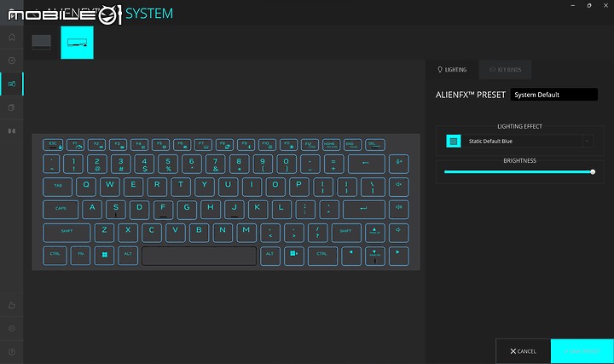Open the library copy icon in the sidebar
Image resolution: width=614 pixels, height=364 pixels.
[12, 107]
